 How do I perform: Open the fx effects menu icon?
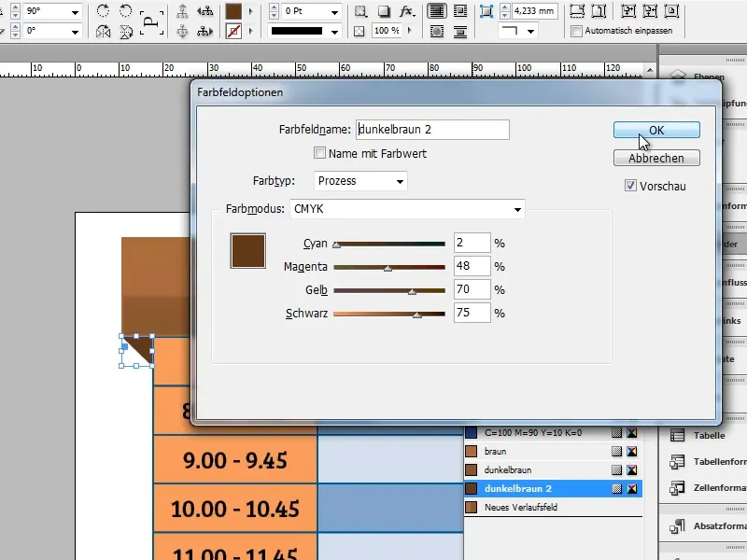pyautogui.click(x=406, y=11)
